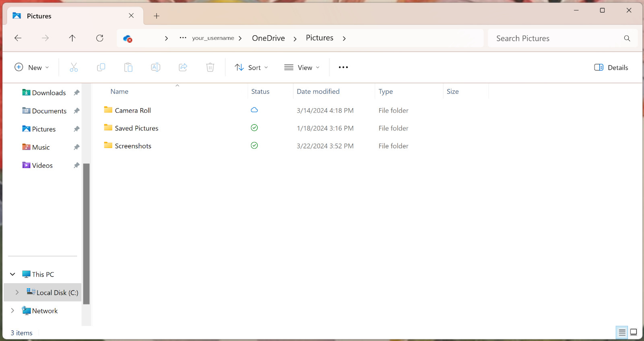The image size is (644, 341).
Task: Collapse the This PC tree node
Action: 12,274
